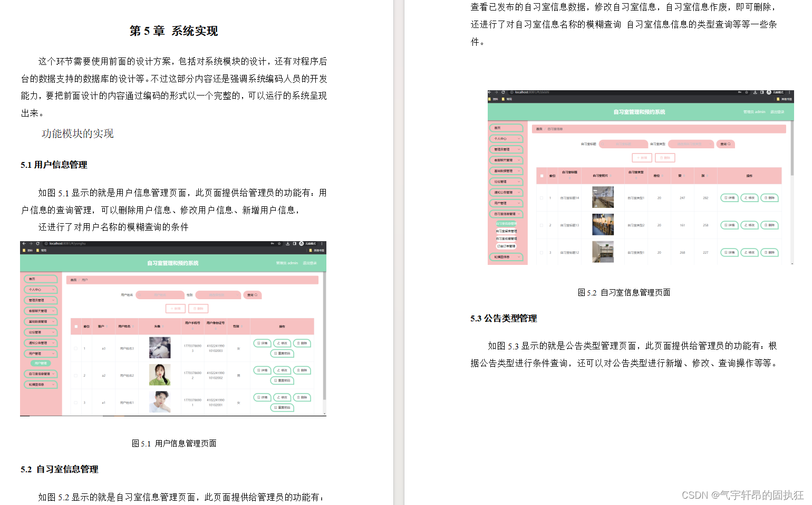
Task: Check the checkbox for 自习室标题14 row
Action: (542, 198)
